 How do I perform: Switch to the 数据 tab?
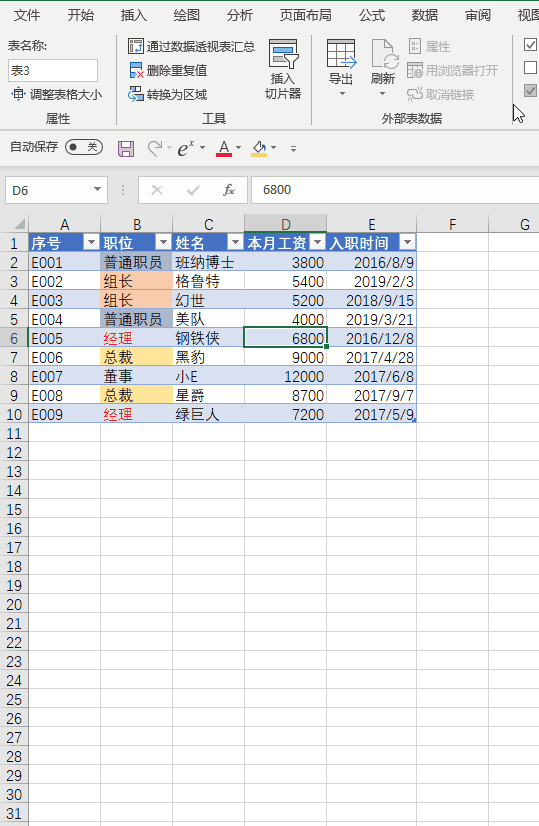(x=425, y=15)
